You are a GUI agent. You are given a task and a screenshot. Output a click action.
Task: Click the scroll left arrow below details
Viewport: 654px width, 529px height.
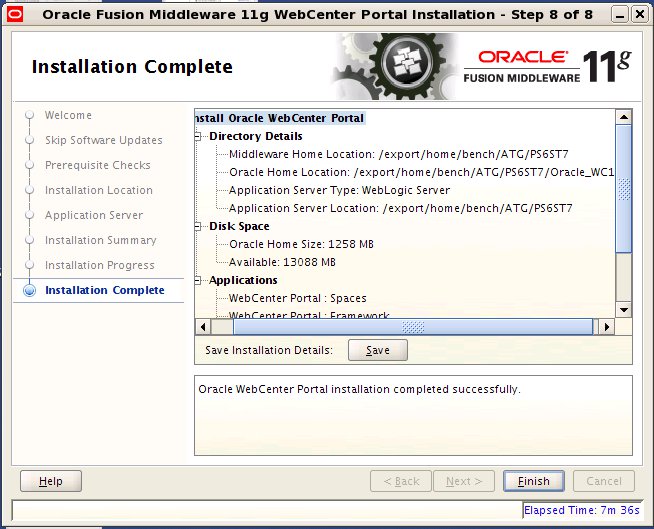point(203,327)
